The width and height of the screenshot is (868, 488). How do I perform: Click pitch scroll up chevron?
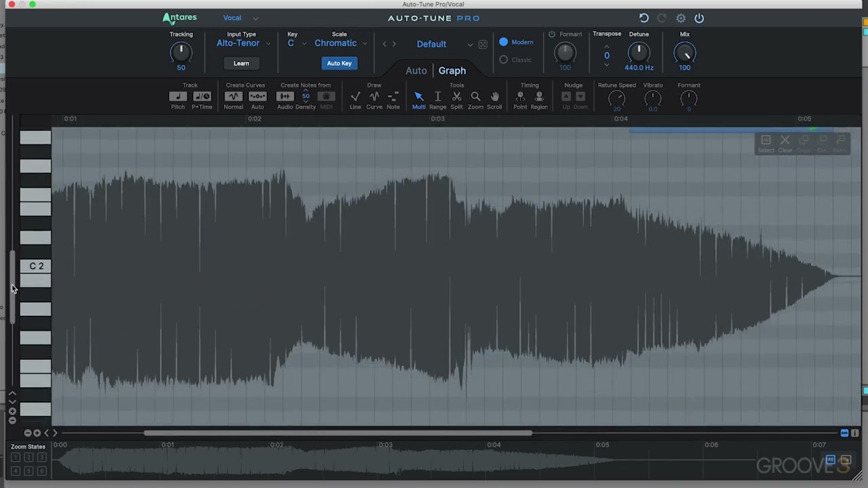click(12, 394)
